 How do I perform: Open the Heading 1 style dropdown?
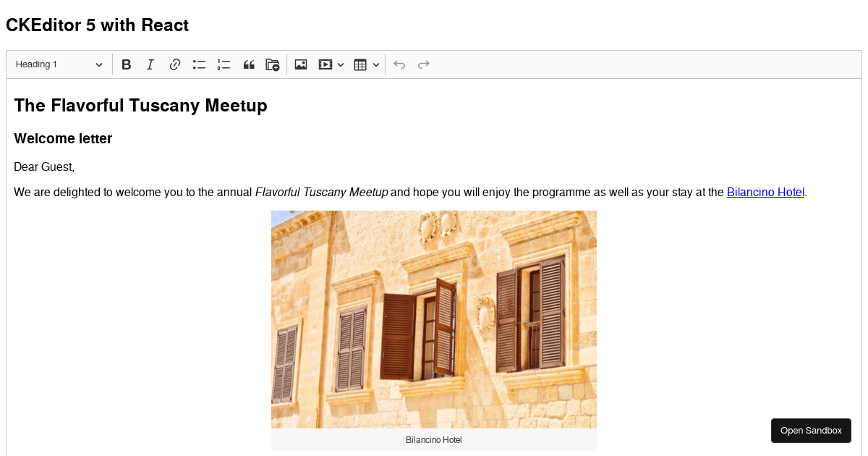click(59, 64)
